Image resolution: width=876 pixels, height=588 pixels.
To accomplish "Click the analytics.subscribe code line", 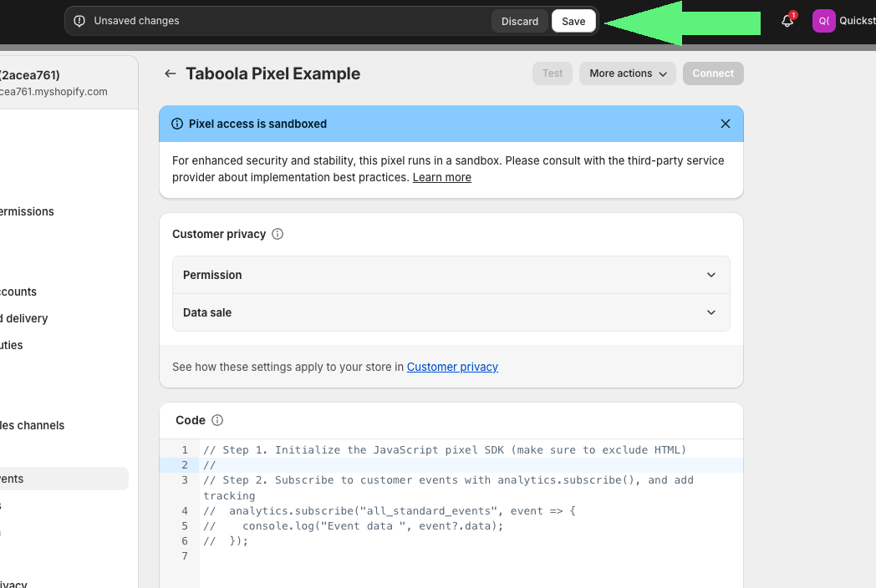I will click(x=390, y=511).
